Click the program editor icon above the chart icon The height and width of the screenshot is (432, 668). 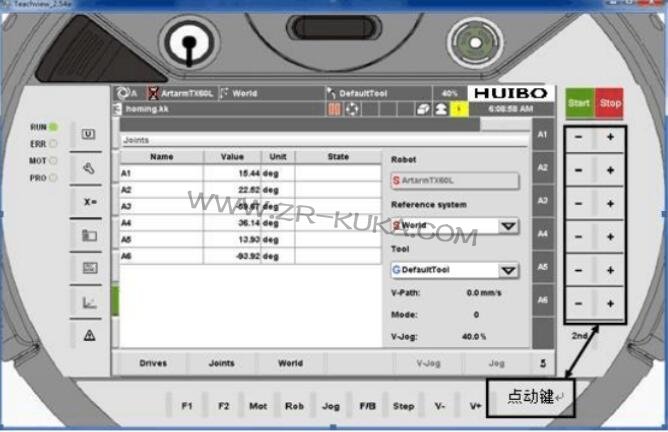88,268
